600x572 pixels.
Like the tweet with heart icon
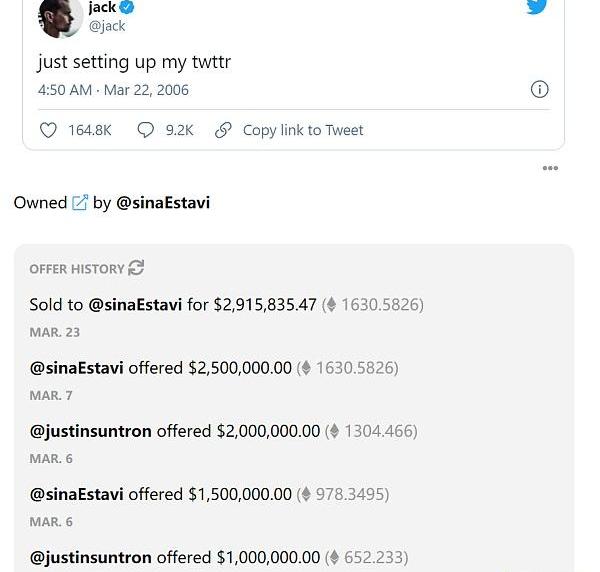coord(48,130)
